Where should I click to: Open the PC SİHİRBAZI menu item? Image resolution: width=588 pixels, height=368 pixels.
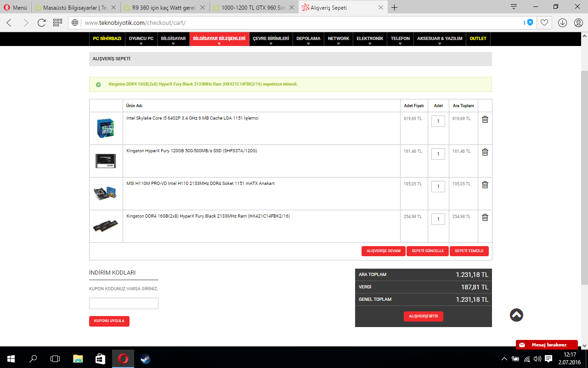click(107, 39)
